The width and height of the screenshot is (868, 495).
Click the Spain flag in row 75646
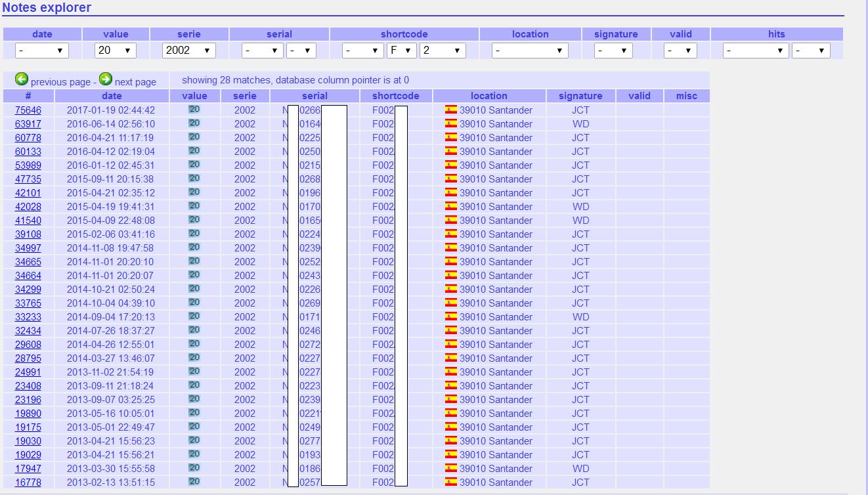450,110
